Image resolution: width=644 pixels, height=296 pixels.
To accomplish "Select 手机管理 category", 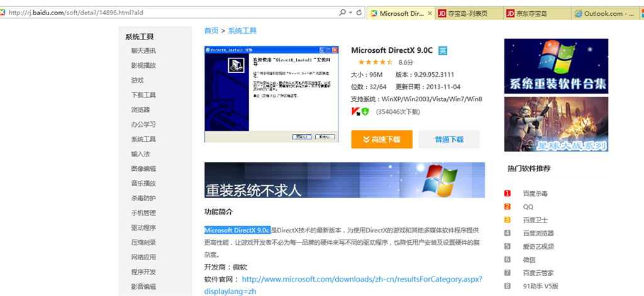I will [x=143, y=213].
